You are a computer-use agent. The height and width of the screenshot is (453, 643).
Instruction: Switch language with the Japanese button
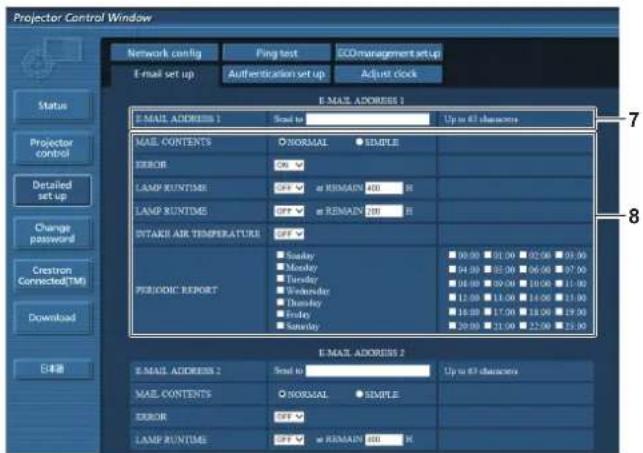52,369
